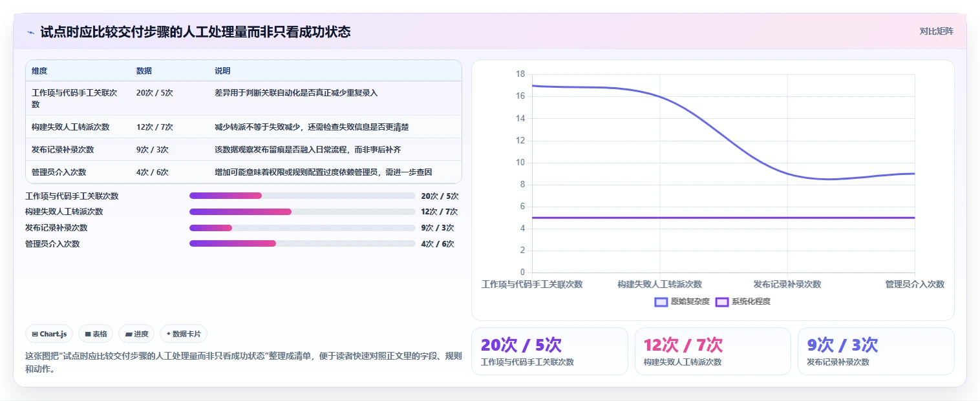Click the page title 试点时应比较交付步骤
The height and width of the screenshot is (401, 980).
click(195, 32)
